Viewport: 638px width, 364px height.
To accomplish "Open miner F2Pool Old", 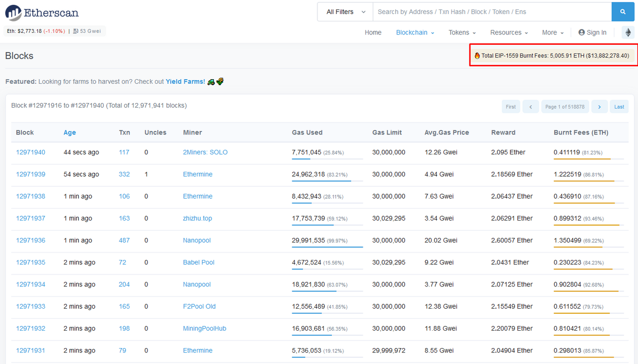I will point(199,306).
